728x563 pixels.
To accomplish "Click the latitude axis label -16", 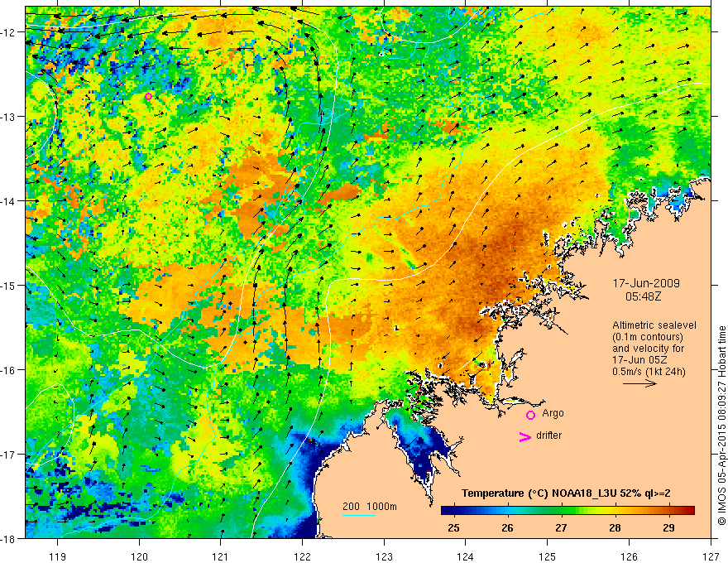I will point(8,370).
